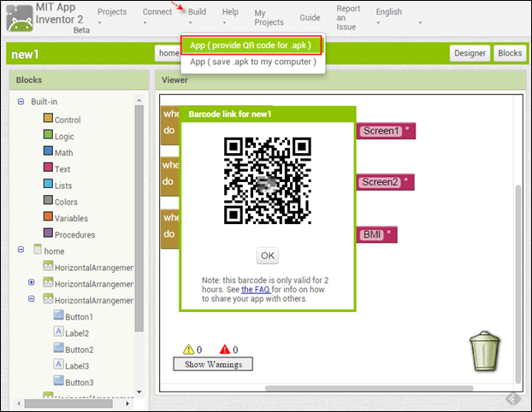Click the Blocks panel scroll-up arrow
This screenshot has width=532, height=412.
pos(139,100)
